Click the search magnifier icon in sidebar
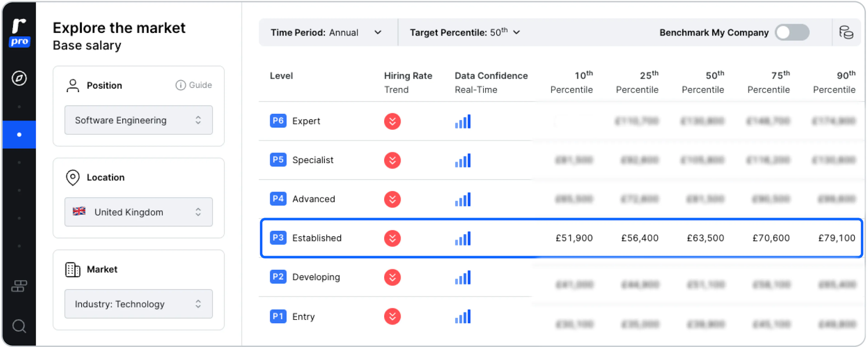868x347 pixels. click(x=19, y=326)
